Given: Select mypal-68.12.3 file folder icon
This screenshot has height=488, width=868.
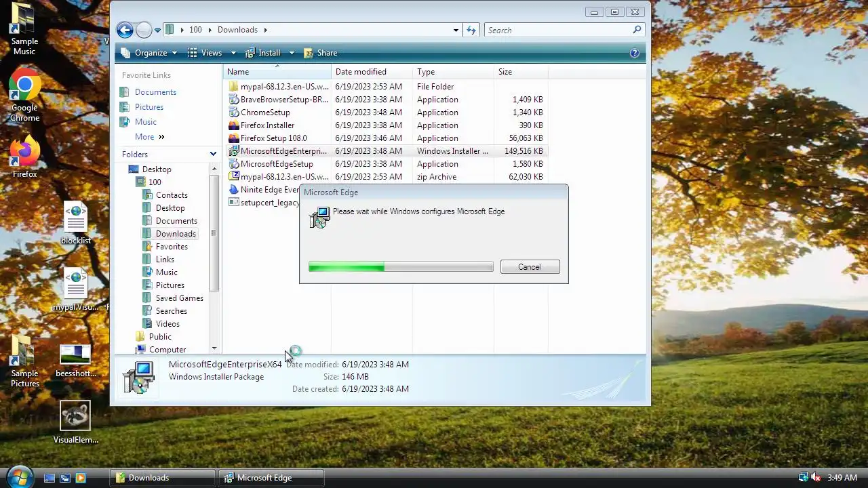Looking at the screenshot, I should click(x=234, y=87).
